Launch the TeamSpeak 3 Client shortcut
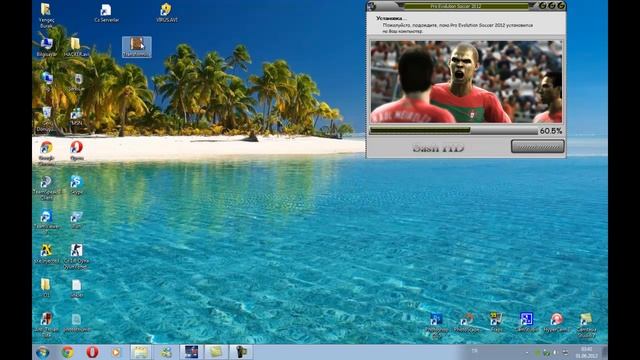This screenshot has height=360, width=640. pyautogui.click(x=46, y=188)
